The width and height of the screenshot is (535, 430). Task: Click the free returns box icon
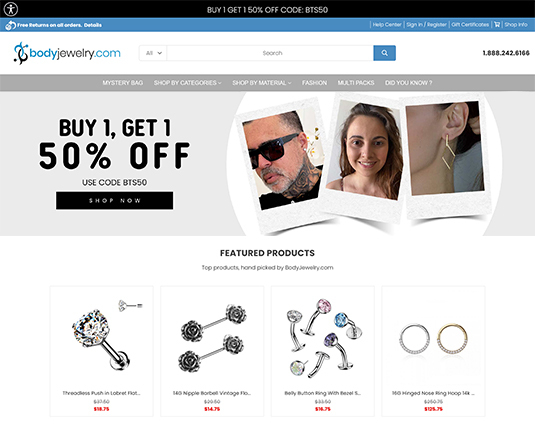click(11, 25)
